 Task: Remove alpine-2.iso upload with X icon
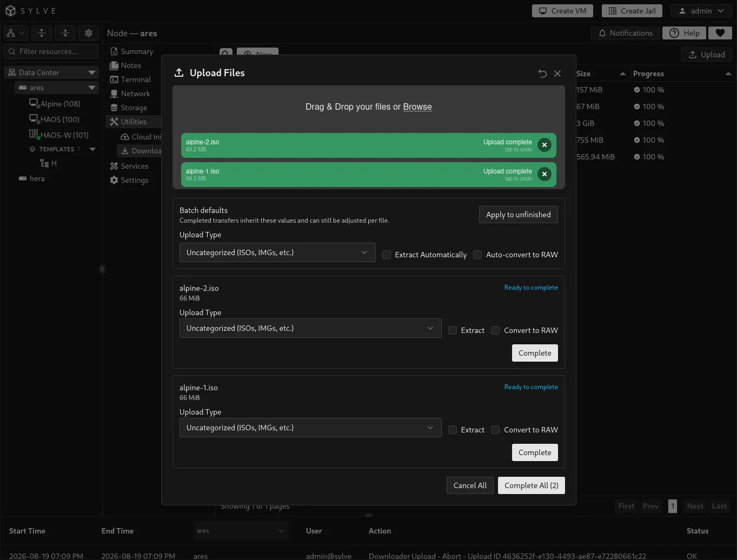(x=545, y=145)
